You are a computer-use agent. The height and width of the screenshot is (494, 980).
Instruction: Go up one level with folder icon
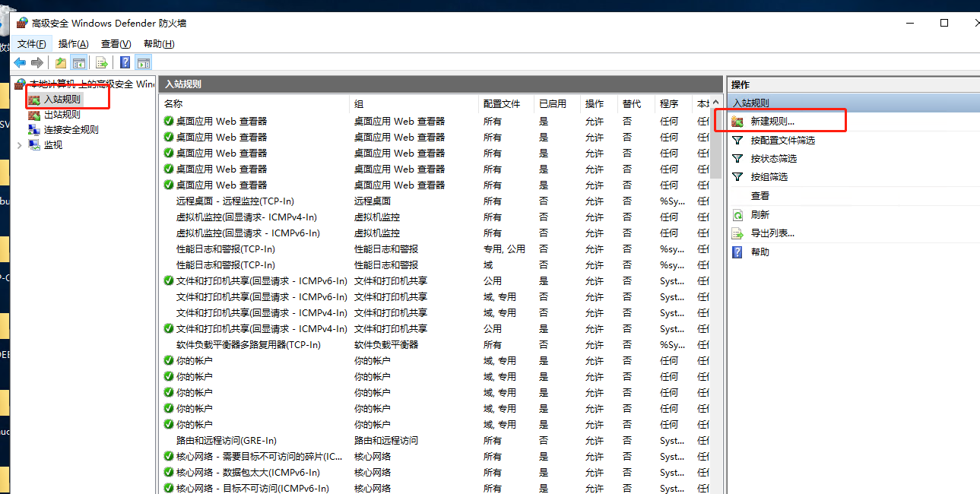pyautogui.click(x=61, y=62)
